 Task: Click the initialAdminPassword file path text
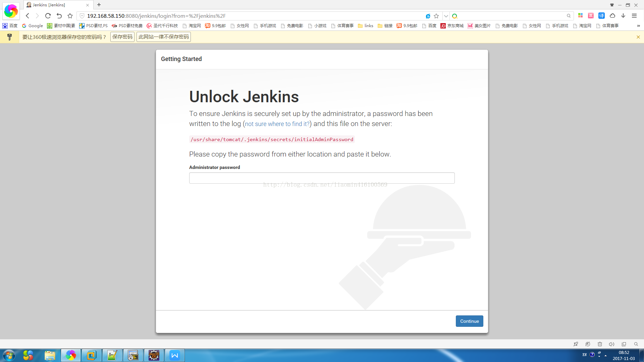pos(272,139)
